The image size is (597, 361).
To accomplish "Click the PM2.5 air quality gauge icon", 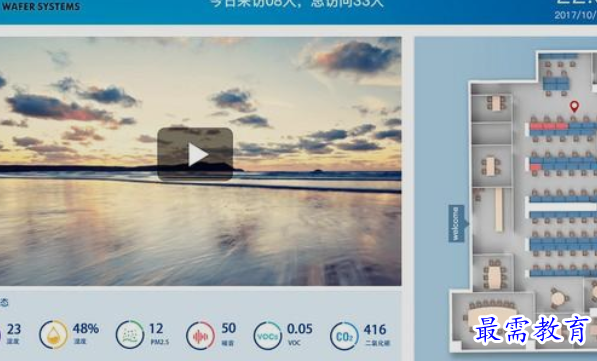I will tap(130, 335).
